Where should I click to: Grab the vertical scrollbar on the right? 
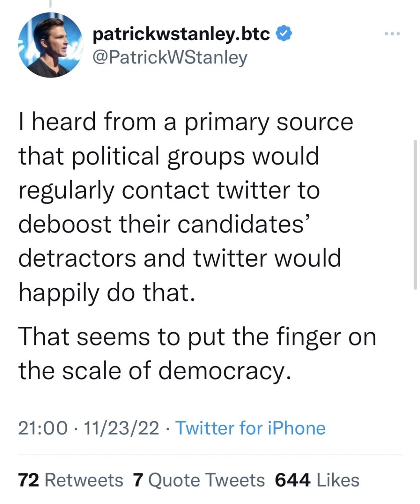tap(415, 215)
